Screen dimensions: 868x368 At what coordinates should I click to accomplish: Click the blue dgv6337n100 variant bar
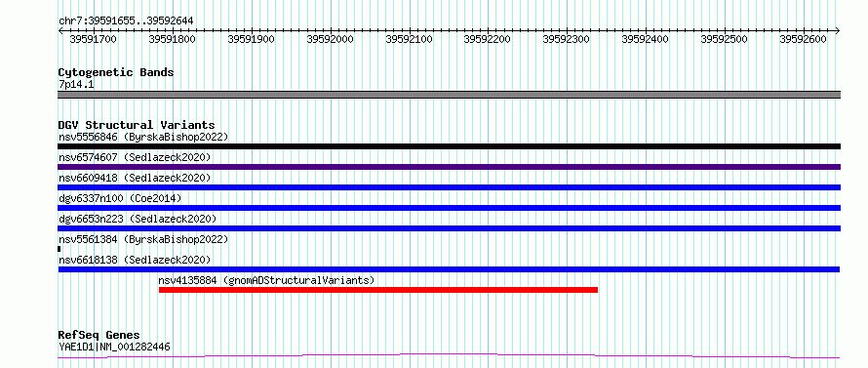tap(449, 208)
